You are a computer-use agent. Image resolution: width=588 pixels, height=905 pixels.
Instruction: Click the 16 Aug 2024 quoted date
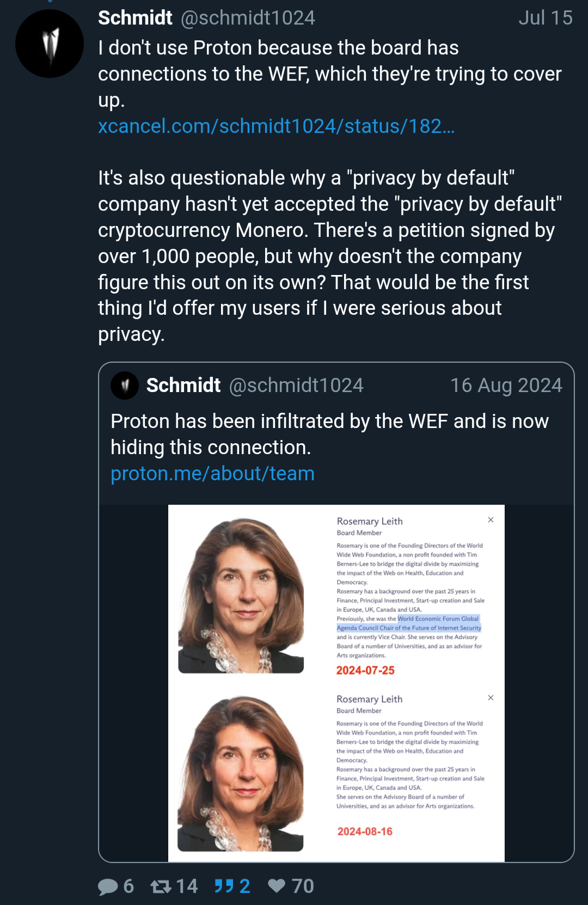pyautogui.click(x=506, y=386)
